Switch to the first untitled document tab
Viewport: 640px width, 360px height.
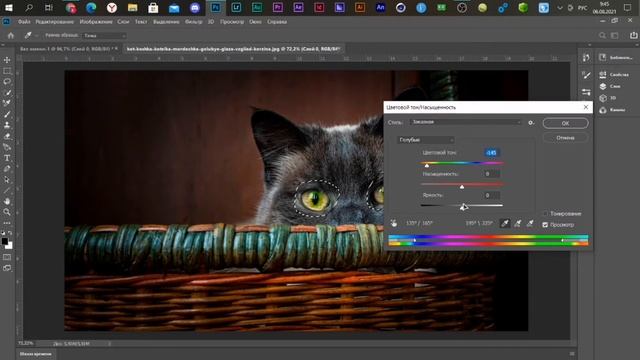(66, 49)
